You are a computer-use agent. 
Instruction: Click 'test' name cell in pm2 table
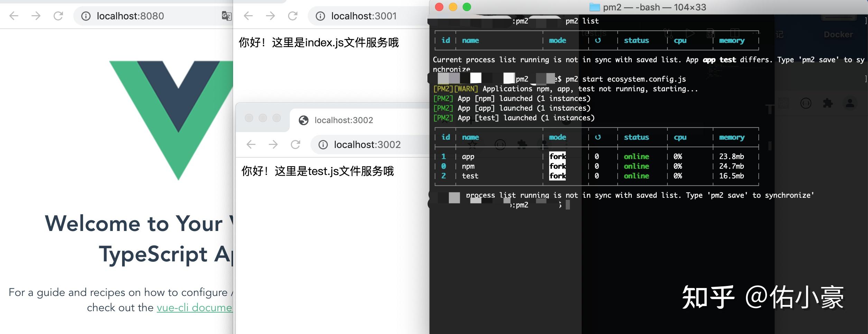pyautogui.click(x=470, y=176)
